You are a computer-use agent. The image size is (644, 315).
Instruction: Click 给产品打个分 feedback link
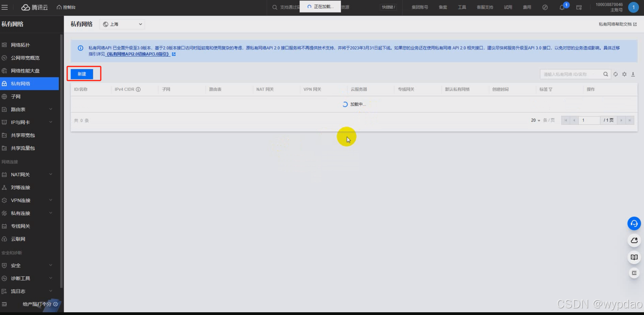pyautogui.click(x=40, y=304)
